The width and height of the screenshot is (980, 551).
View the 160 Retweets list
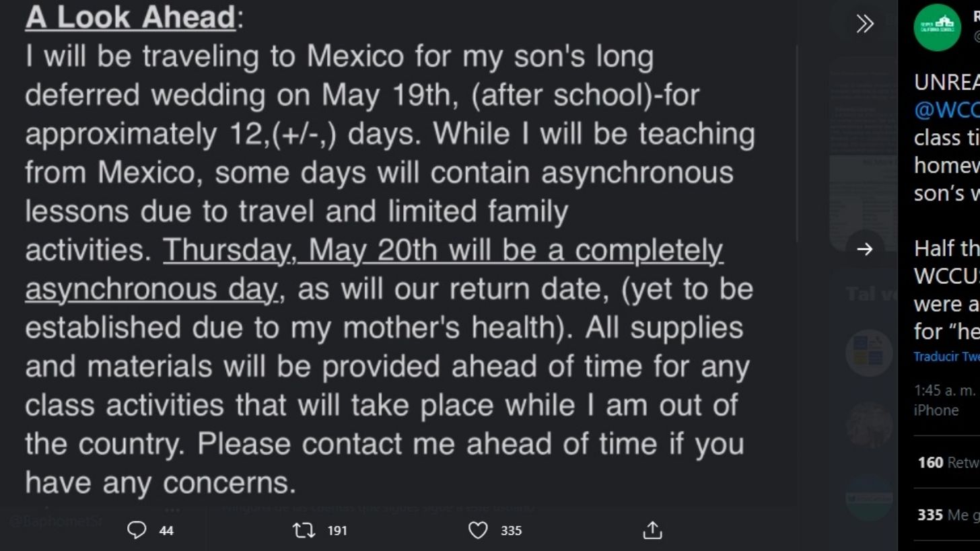click(x=948, y=462)
